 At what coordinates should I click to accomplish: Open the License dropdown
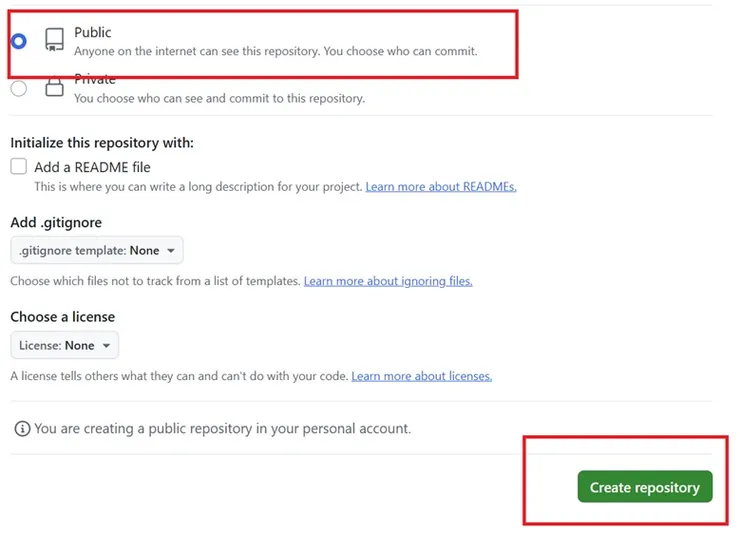tap(64, 345)
